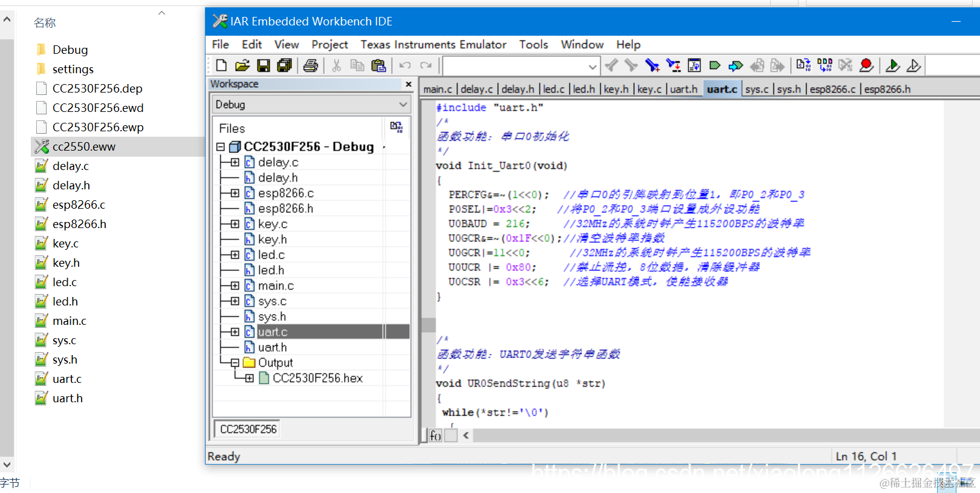
Task: Select main.c in the file explorer list
Action: [69, 321]
